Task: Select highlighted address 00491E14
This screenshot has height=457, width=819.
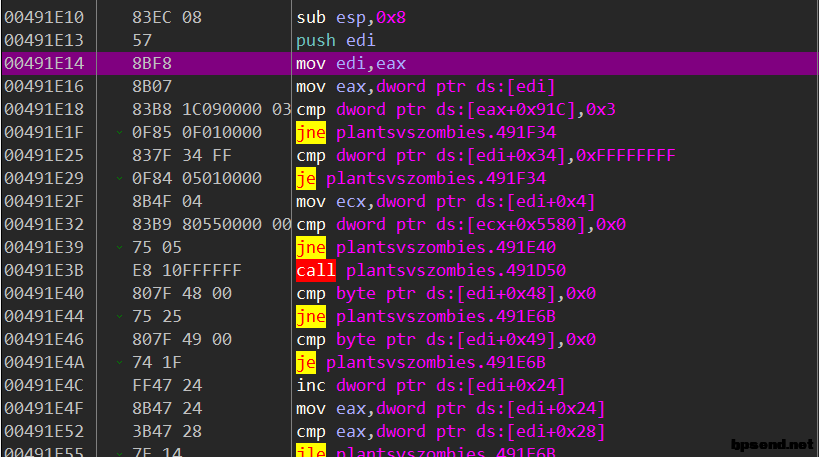Action: coord(44,63)
